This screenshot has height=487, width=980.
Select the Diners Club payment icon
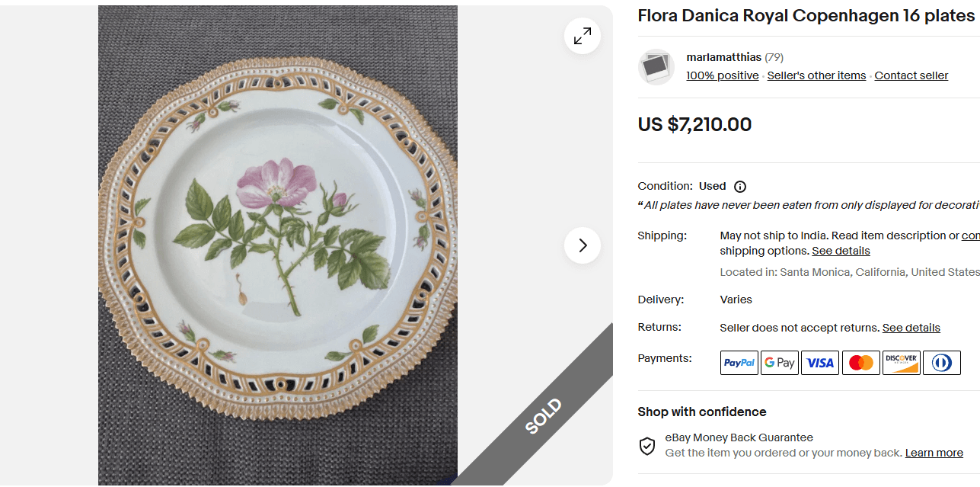942,363
